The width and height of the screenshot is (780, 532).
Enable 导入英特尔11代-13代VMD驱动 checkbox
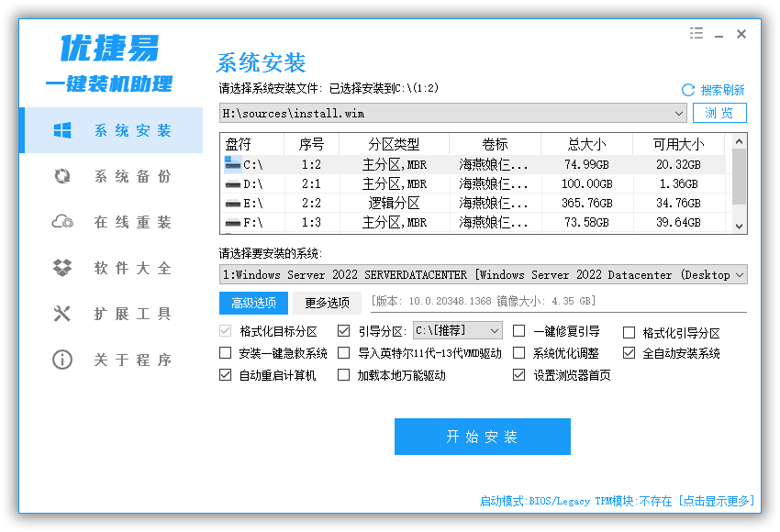[344, 353]
